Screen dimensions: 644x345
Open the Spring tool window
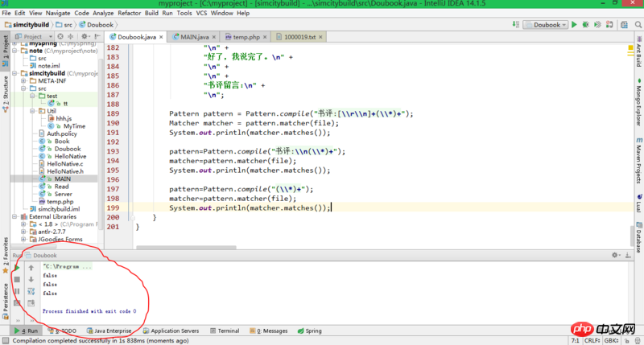pos(310,331)
